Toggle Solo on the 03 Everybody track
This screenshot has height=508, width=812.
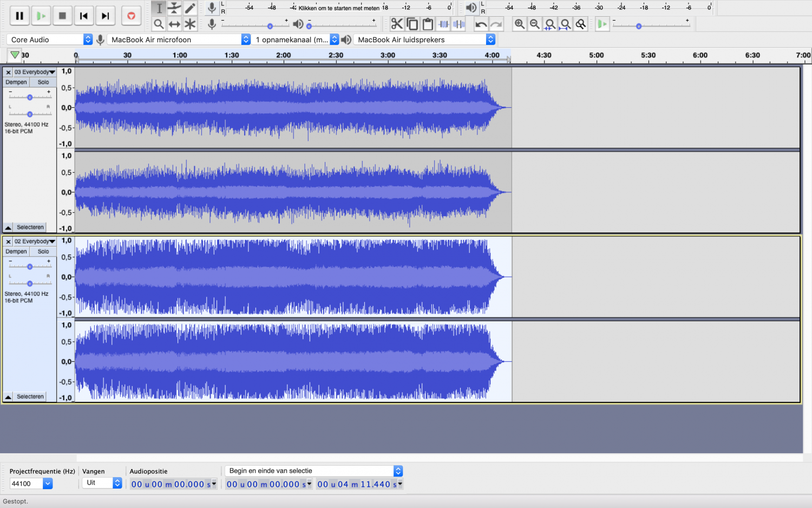pyautogui.click(x=43, y=82)
